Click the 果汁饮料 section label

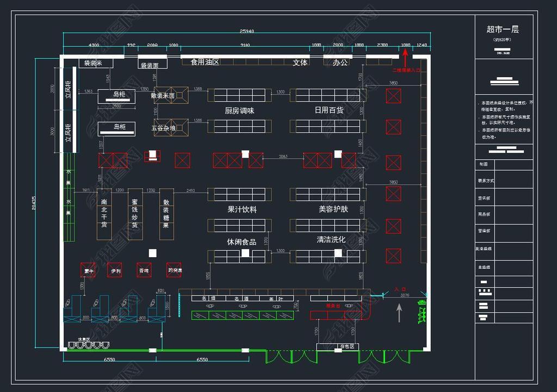242,209
